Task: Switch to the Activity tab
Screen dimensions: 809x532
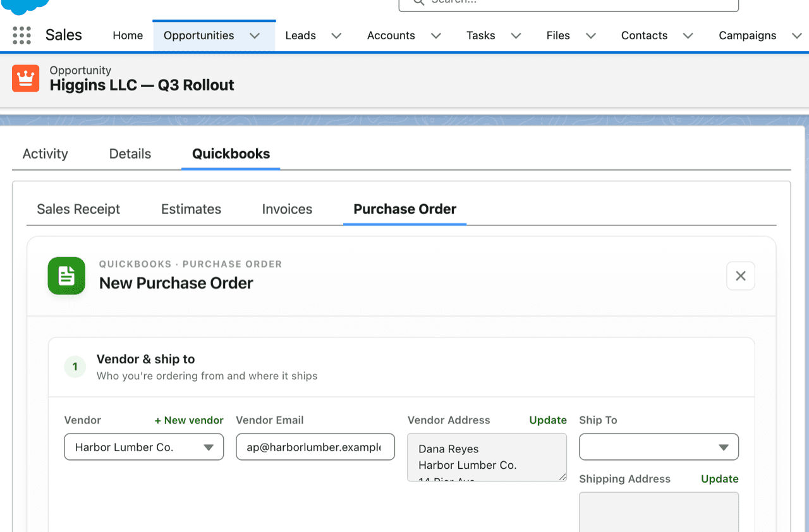Action: click(x=45, y=154)
